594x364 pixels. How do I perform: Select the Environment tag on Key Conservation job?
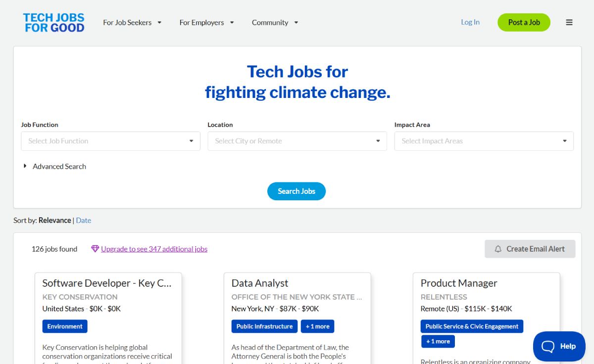coord(65,326)
